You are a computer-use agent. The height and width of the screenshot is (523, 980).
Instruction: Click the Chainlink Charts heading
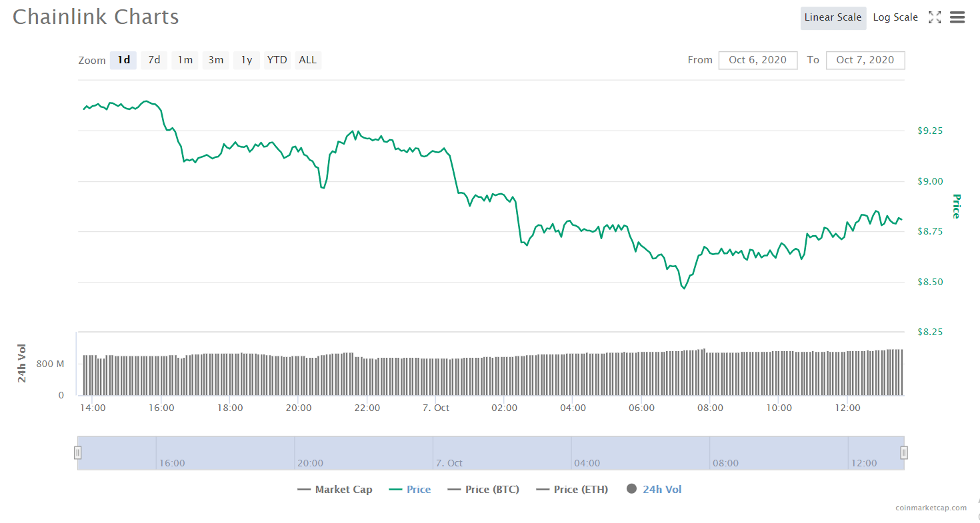click(96, 17)
